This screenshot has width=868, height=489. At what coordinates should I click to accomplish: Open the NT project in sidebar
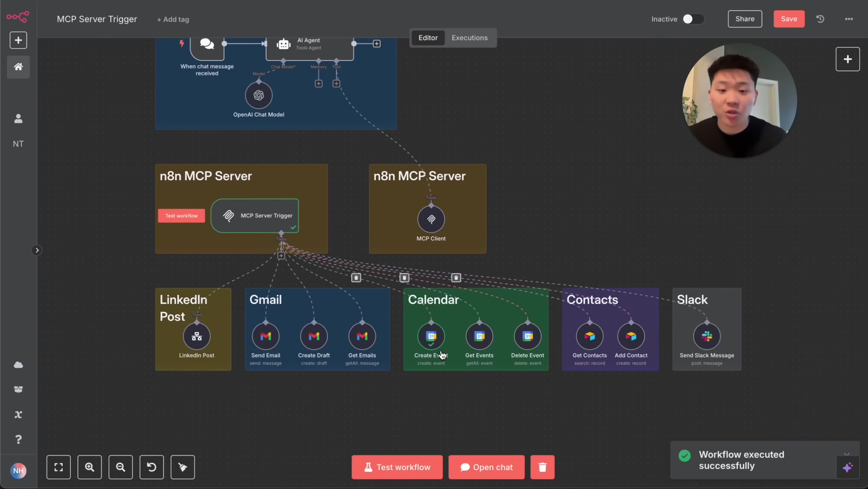pyautogui.click(x=18, y=144)
